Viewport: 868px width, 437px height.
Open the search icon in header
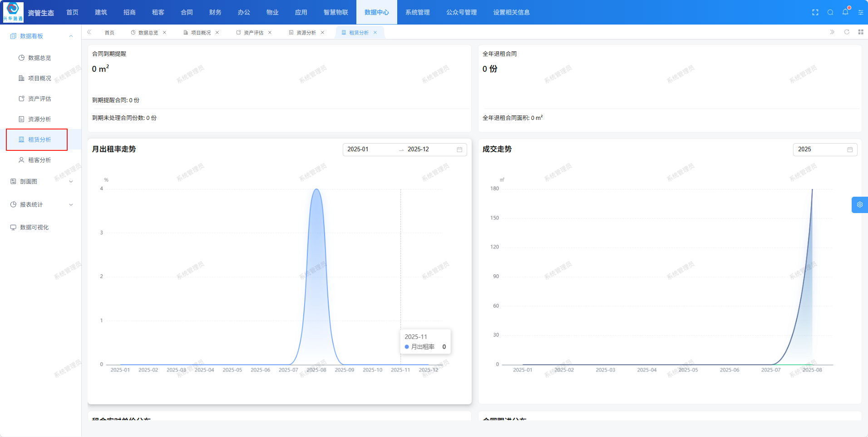tap(830, 12)
